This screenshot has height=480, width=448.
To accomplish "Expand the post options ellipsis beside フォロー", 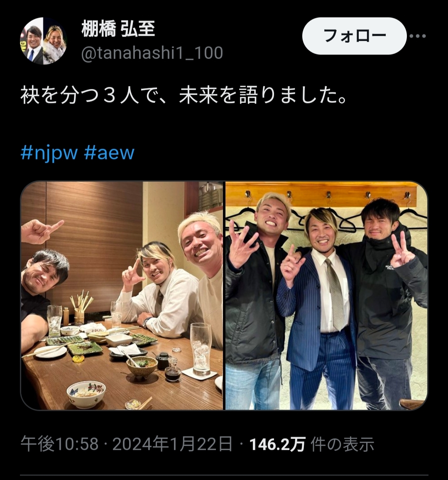I will coord(417,36).
